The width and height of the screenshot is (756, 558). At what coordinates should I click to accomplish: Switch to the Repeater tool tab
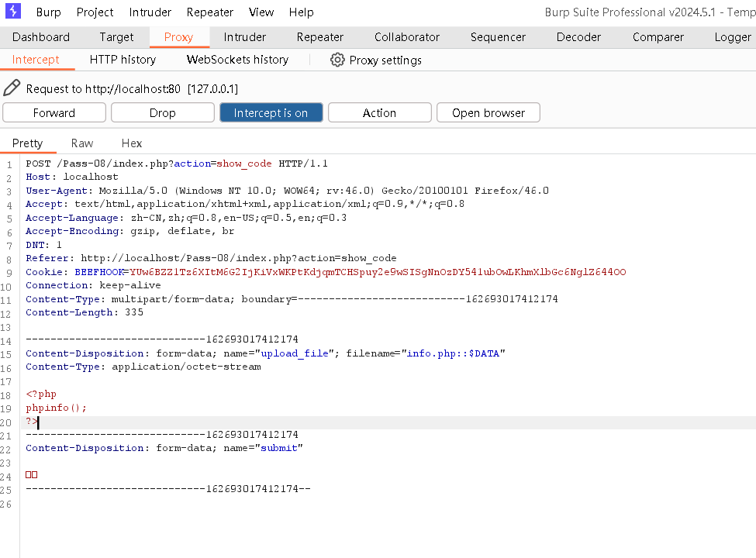pyautogui.click(x=319, y=37)
